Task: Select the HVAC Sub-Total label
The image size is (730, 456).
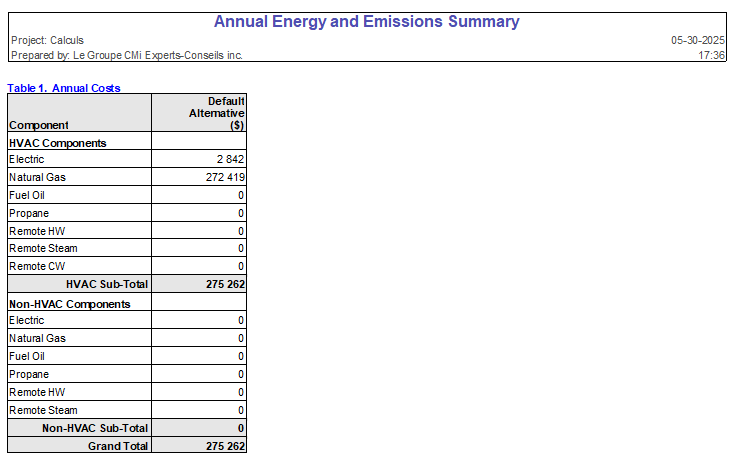Action: click(x=107, y=284)
